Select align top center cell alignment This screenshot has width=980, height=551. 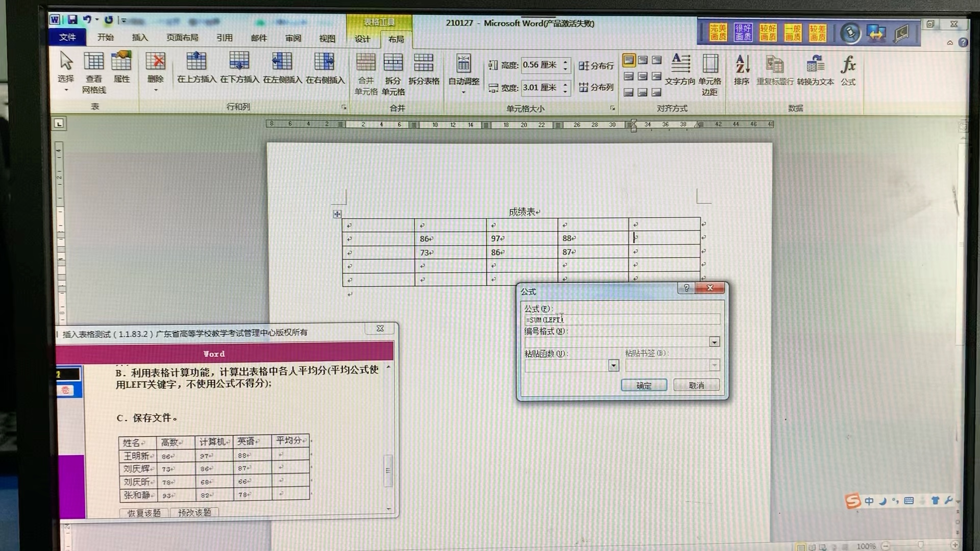tap(643, 60)
